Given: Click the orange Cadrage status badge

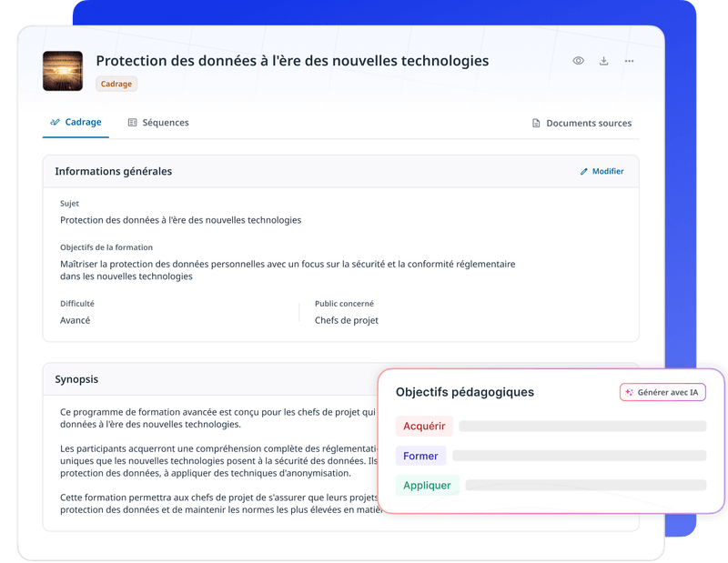Looking at the screenshot, I should [x=116, y=84].
